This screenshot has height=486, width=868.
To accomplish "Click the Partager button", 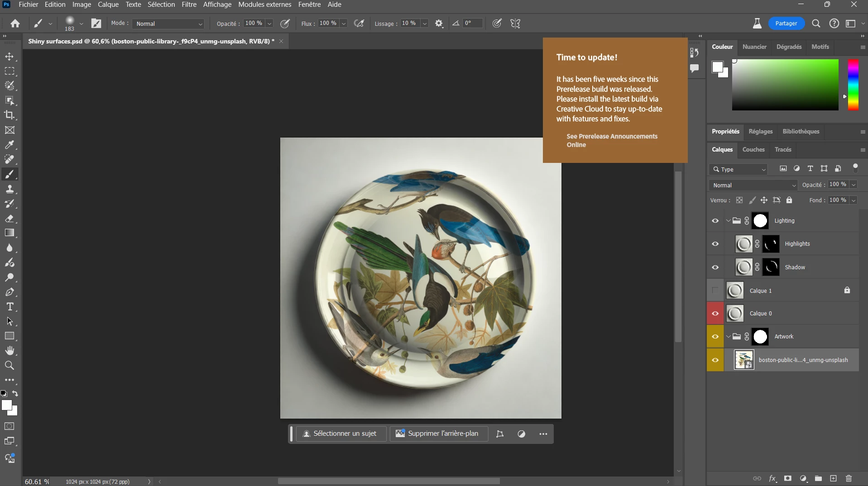I will coord(786,24).
